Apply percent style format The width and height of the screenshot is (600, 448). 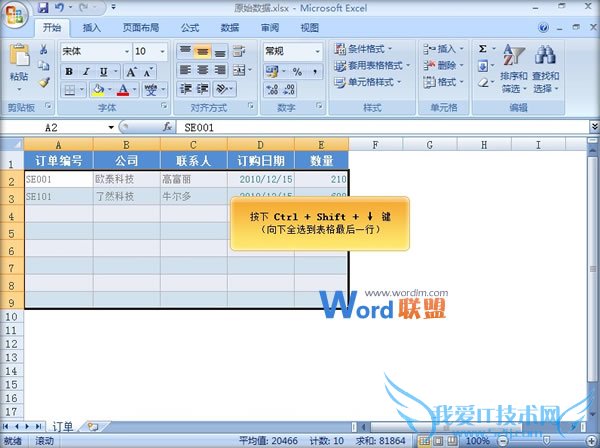[x=297, y=72]
